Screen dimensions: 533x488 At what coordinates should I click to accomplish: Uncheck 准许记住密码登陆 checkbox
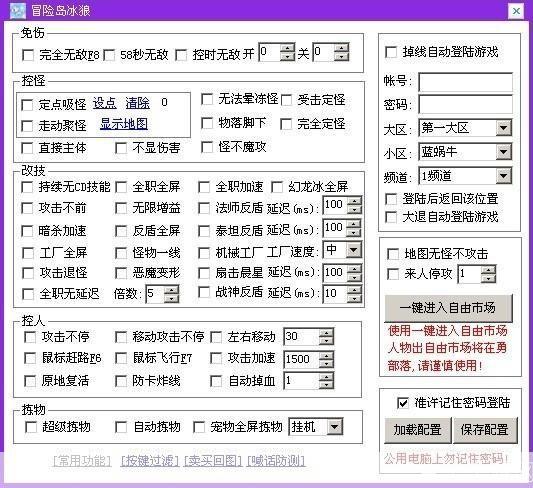click(403, 403)
